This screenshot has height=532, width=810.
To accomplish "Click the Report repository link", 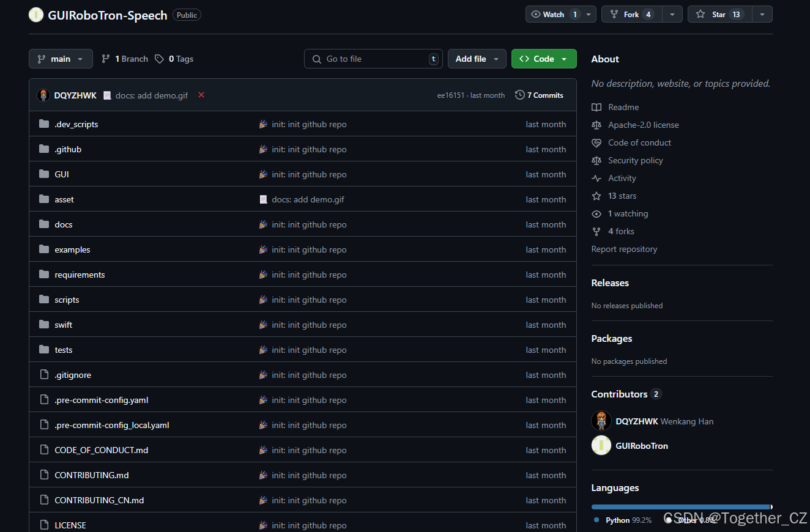I will click(x=624, y=249).
